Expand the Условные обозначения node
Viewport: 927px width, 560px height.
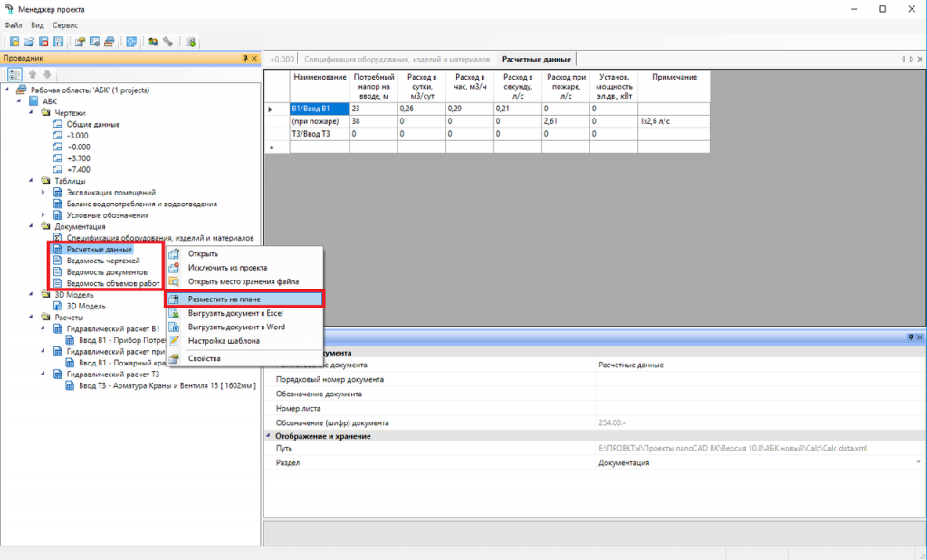43,215
